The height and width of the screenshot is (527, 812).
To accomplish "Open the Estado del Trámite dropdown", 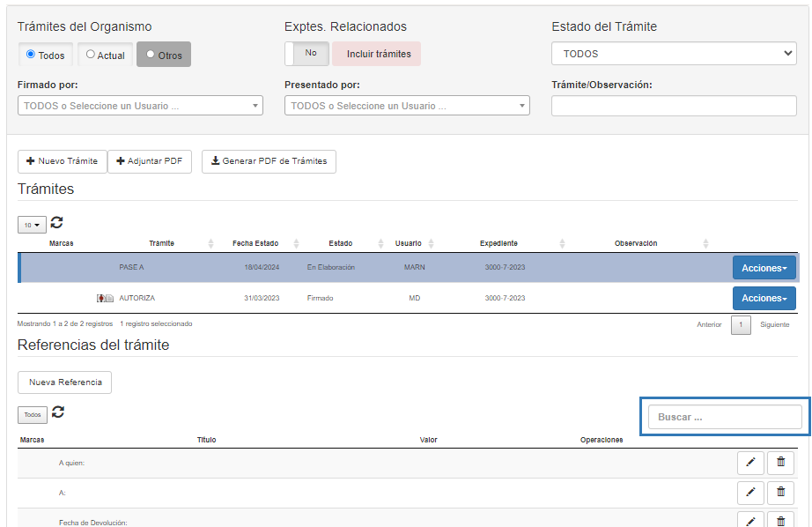I will (x=674, y=54).
